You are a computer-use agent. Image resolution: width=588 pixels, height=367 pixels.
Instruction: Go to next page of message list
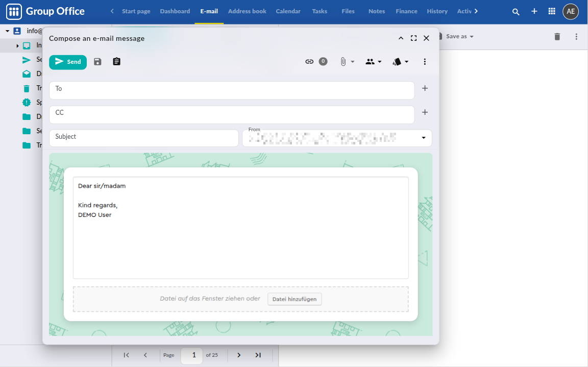pyautogui.click(x=239, y=355)
